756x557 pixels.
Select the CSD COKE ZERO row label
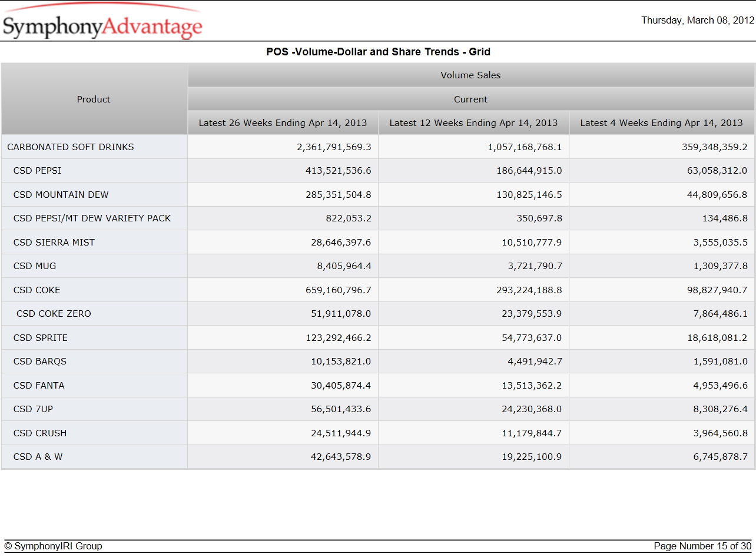[54, 314]
